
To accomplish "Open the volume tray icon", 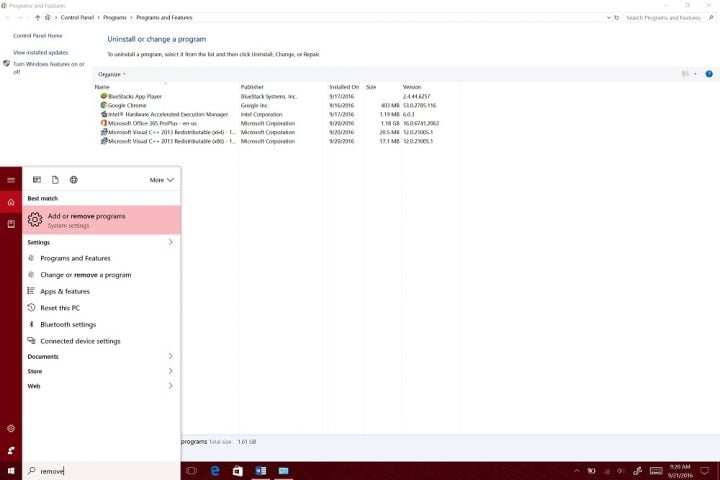I will point(620,471).
